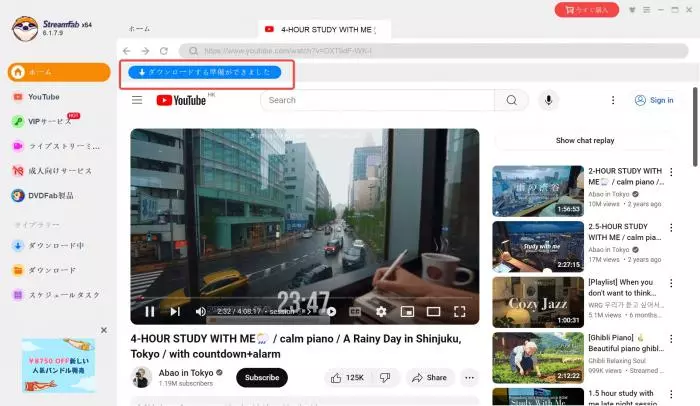The height and width of the screenshot is (406, 700).
Task: Click the URL address bar
Action: (433, 51)
